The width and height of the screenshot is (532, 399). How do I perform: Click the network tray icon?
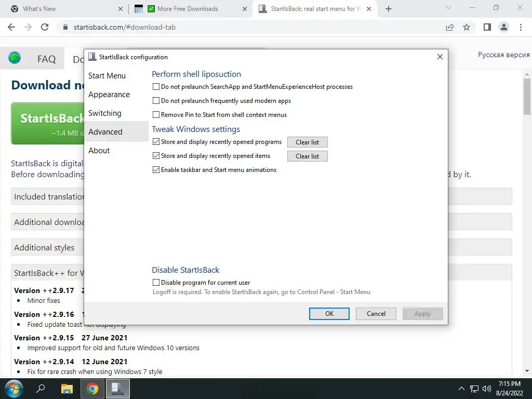point(474,389)
